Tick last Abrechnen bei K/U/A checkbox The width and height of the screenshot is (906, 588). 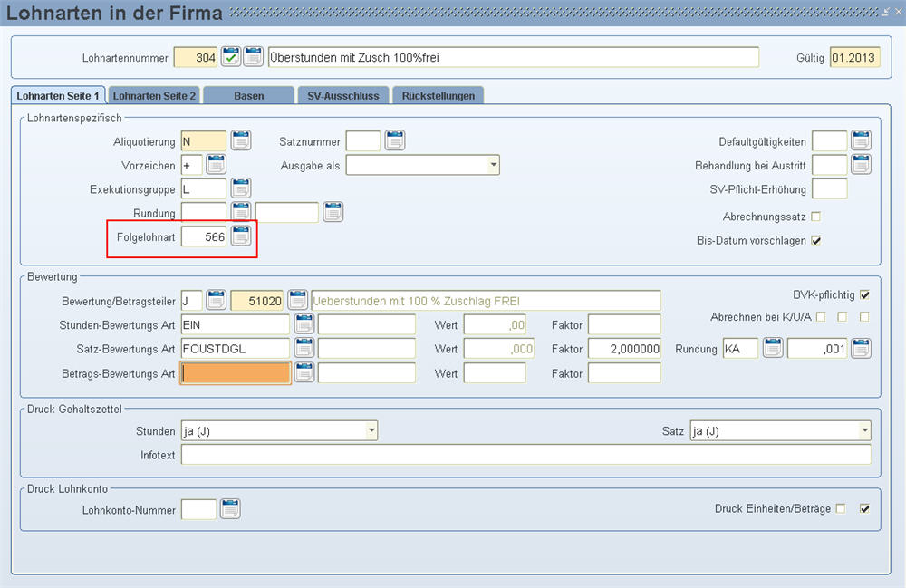(x=864, y=317)
